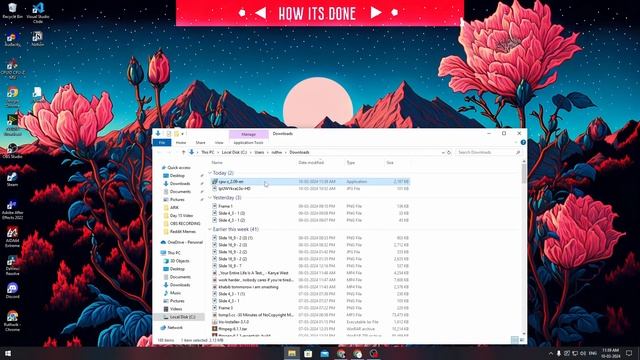Open Discord desktop shortcut

click(x=12, y=291)
